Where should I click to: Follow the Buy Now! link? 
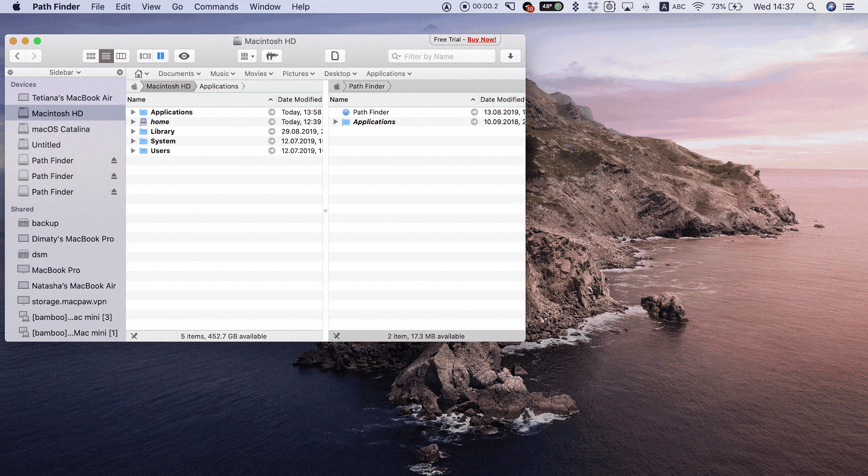coord(482,40)
